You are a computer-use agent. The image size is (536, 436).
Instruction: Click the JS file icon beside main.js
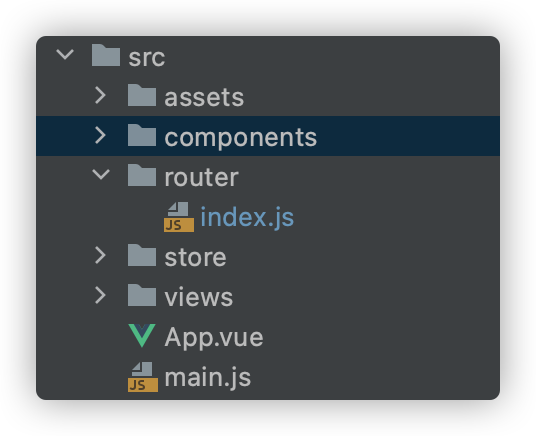[x=143, y=377]
